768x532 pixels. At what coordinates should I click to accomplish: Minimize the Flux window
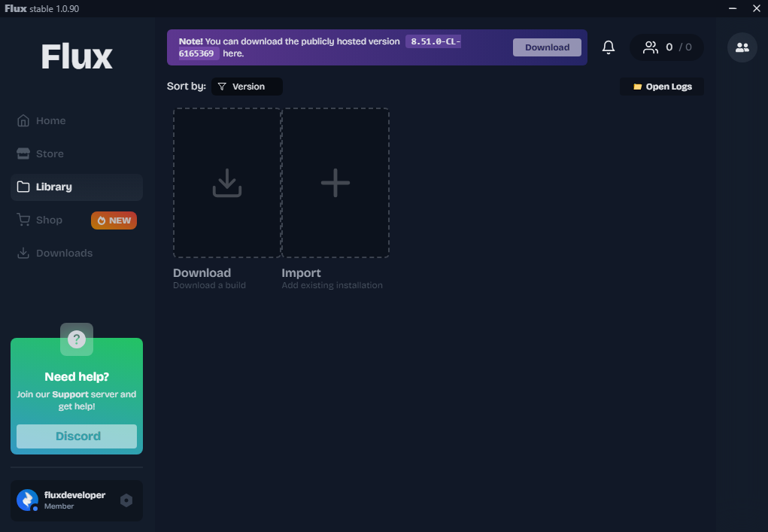click(732, 8)
